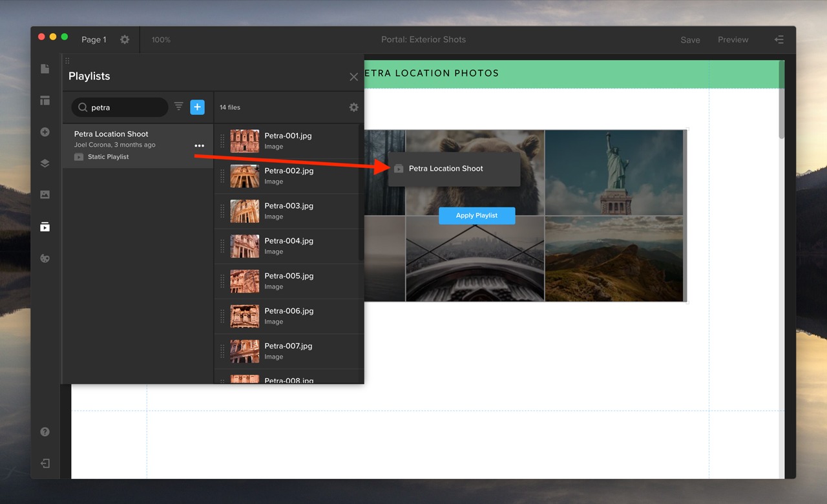
Task: Select the Petra-006.jpg thumbnail
Action: pos(245,316)
